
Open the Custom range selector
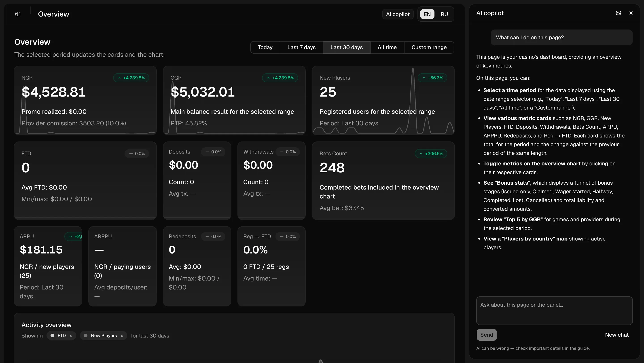(429, 47)
